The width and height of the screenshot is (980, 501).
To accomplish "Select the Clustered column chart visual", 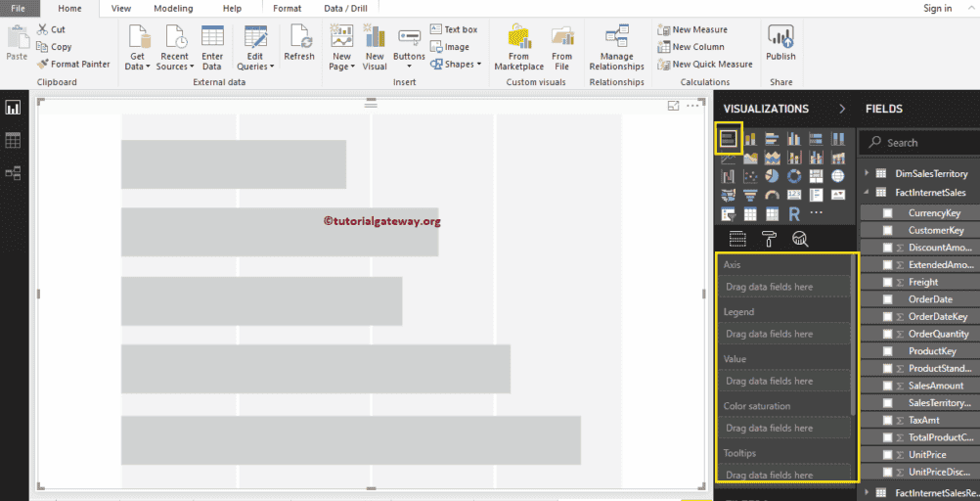I will click(x=794, y=138).
